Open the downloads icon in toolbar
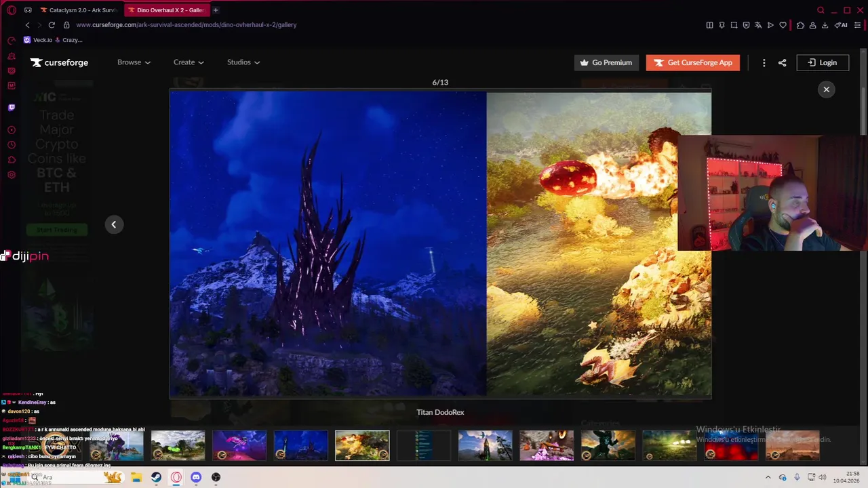The height and width of the screenshot is (488, 868). point(825,25)
